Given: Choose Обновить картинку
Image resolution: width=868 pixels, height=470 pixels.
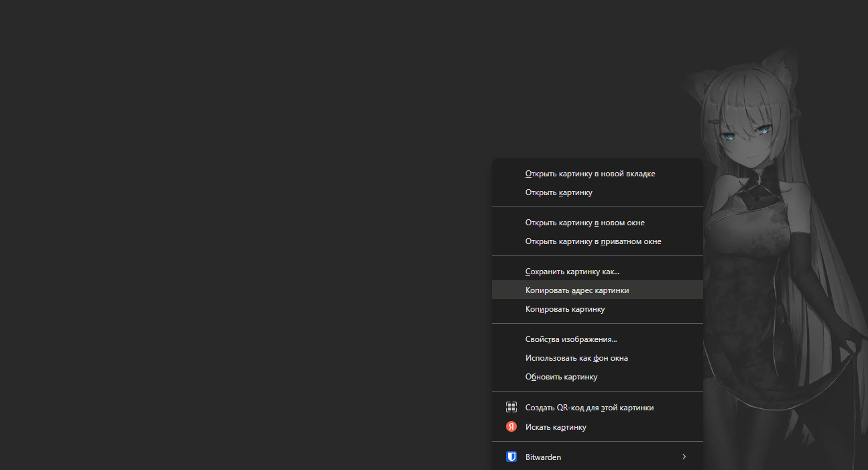Looking at the screenshot, I should [x=597, y=377].
